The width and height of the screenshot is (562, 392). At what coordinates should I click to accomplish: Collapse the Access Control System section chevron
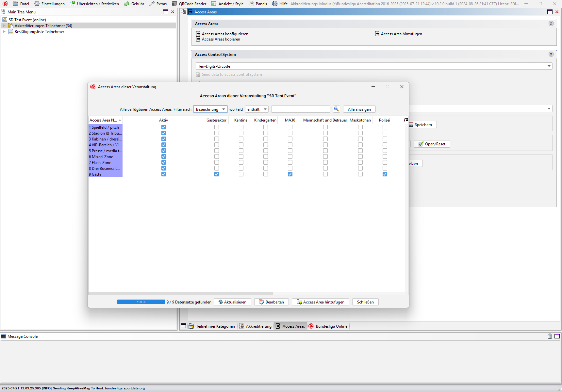551,54
